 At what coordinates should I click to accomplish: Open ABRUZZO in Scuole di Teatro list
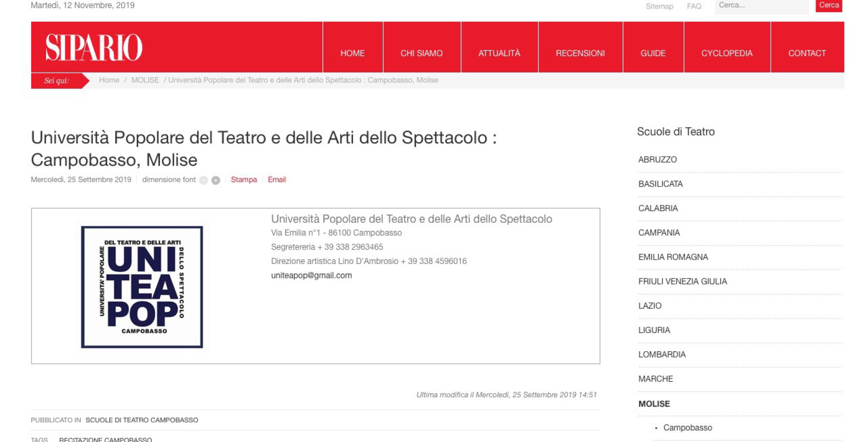(x=657, y=160)
